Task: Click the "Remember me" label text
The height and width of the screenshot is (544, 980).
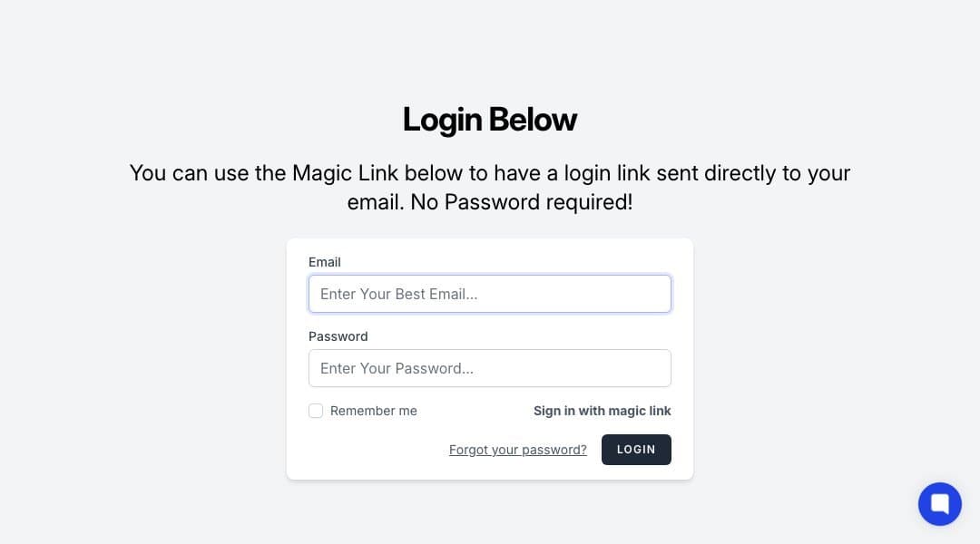Action: (x=373, y=411)
